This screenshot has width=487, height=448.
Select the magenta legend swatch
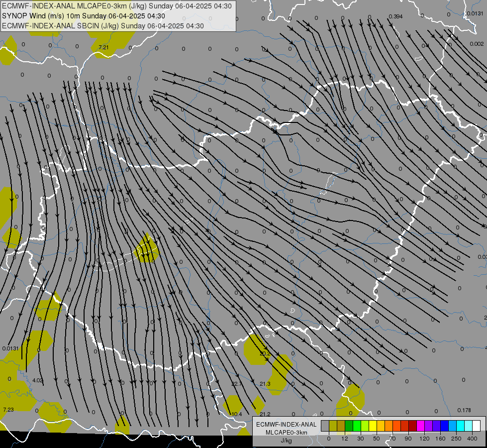coord(420,426)
